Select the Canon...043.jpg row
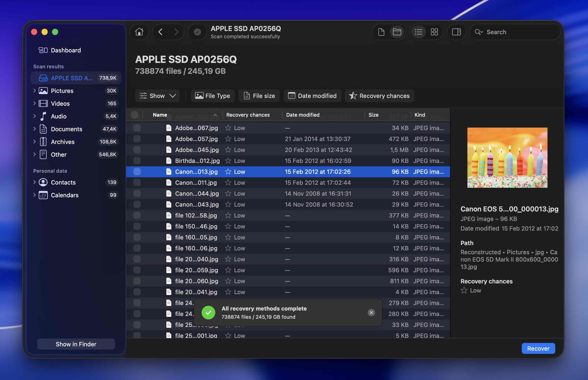 point(288,205)
